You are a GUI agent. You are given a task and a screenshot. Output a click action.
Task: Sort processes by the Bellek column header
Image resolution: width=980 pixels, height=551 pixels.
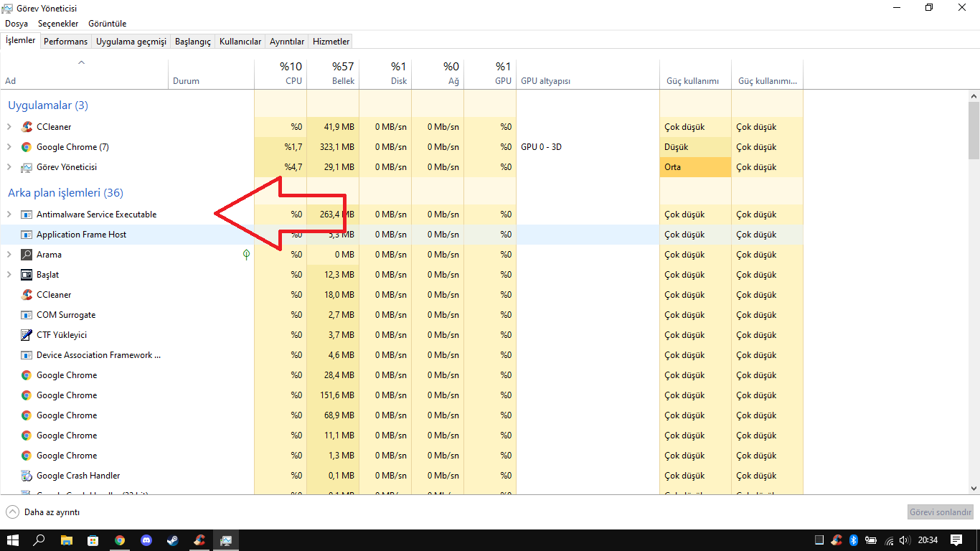(333, 73)
